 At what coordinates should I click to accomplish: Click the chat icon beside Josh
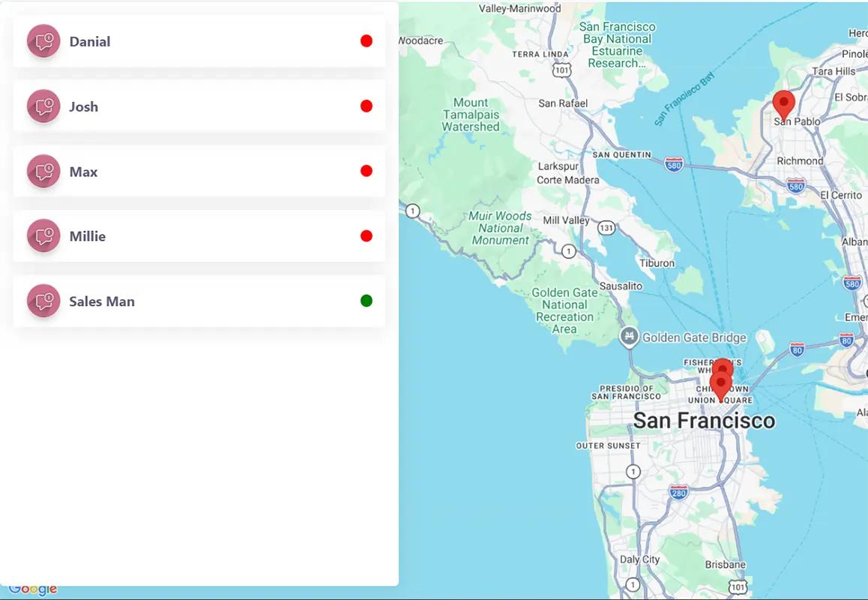(43, 106)
